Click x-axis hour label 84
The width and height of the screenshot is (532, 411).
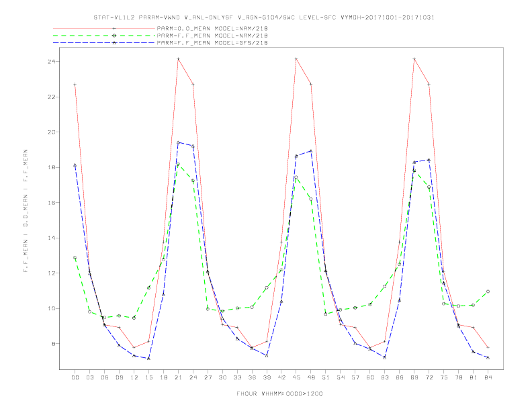click(x=488, y=377)
